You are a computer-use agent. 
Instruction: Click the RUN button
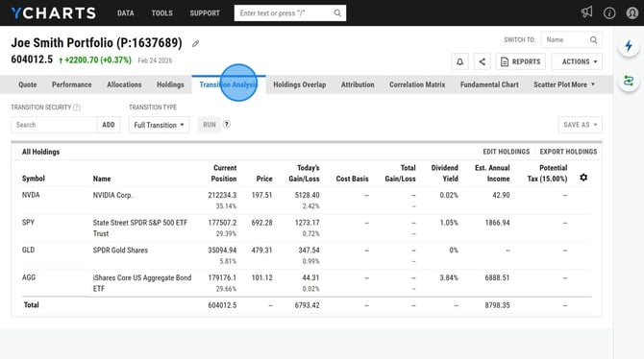point(209,125)
